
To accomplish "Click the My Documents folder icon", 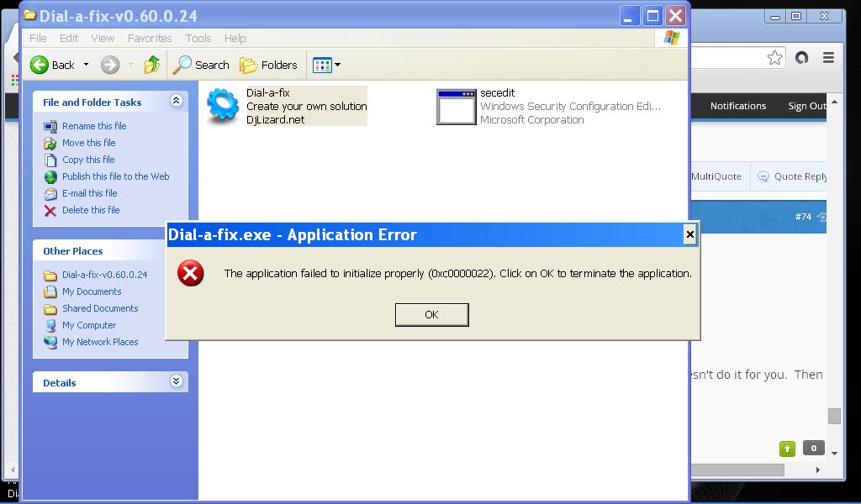I will tap(50, 291).
